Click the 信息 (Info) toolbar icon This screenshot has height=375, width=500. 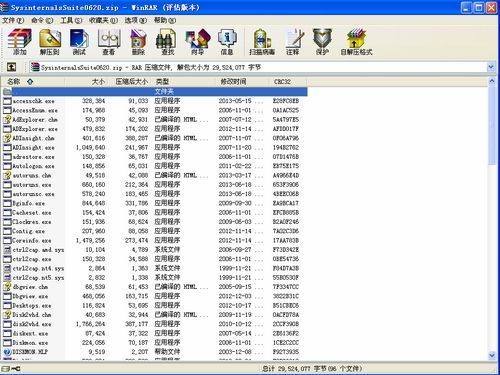(x=227, y=42)
